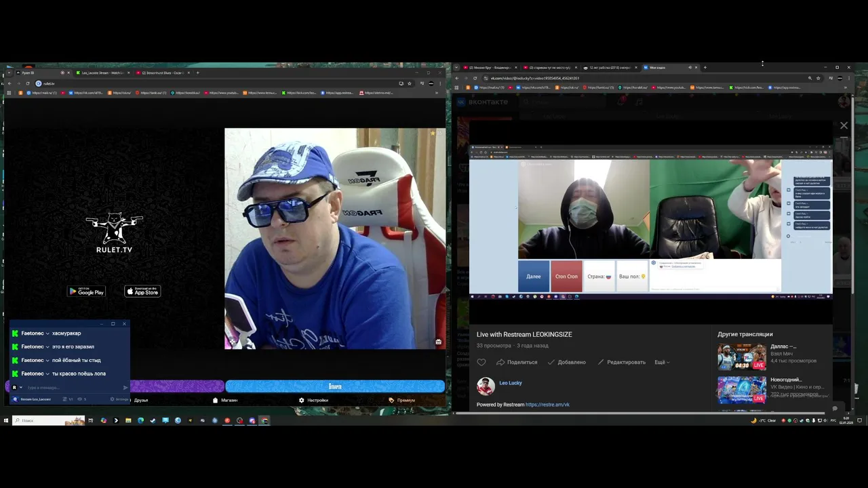Open Магазин in the rulet.tv bottom bar

point(225,400)
